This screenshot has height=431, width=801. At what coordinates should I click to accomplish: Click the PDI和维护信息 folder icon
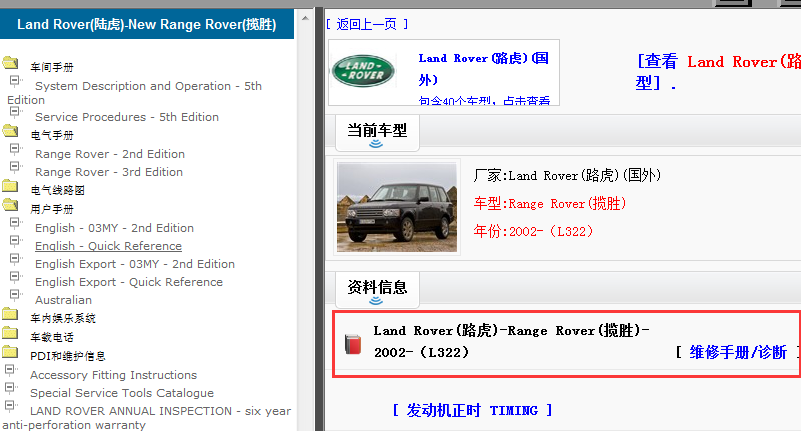coord(10,352)
